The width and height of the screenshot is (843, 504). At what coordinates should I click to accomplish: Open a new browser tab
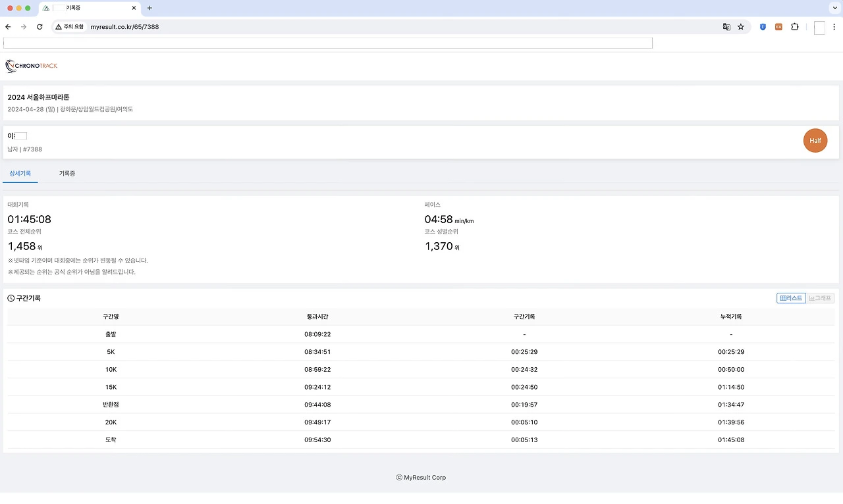point(150,8)
